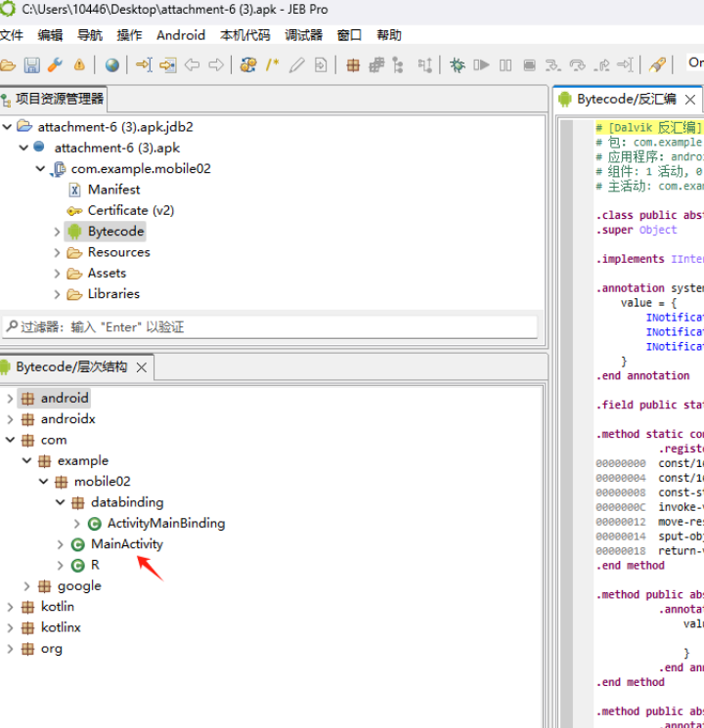Expand the Resources folder
The height and width of the screenshot is (728, 704).
point(58,252)
